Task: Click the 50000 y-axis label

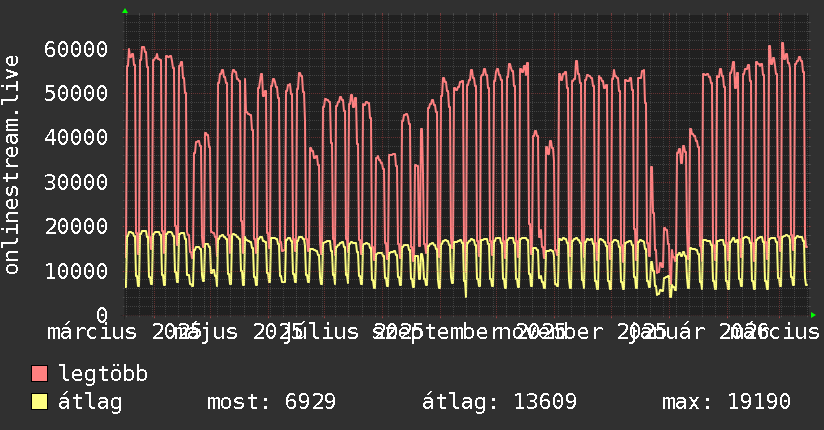Action: [x=76, y=94]
